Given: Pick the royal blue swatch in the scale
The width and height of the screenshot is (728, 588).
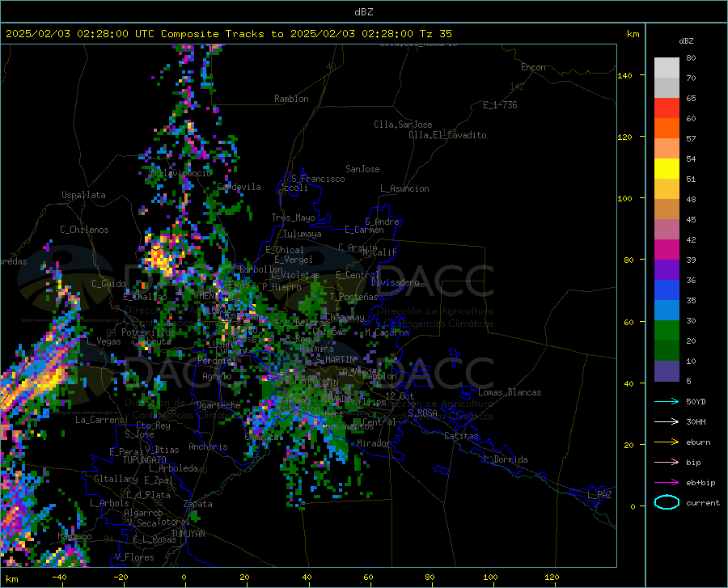Looking at the screenshot, I should click(667, 290).
